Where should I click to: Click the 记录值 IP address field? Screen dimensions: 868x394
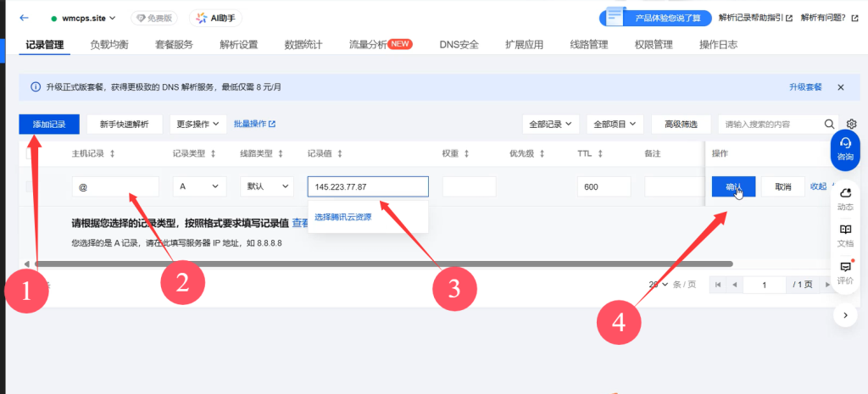tap(367, 186)
